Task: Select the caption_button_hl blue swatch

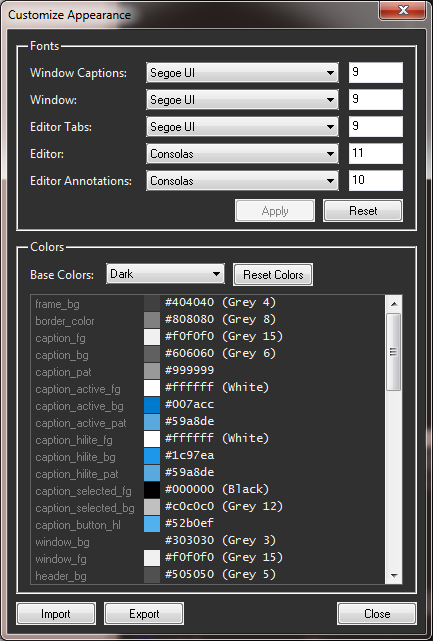Action: tap(152, 524)
